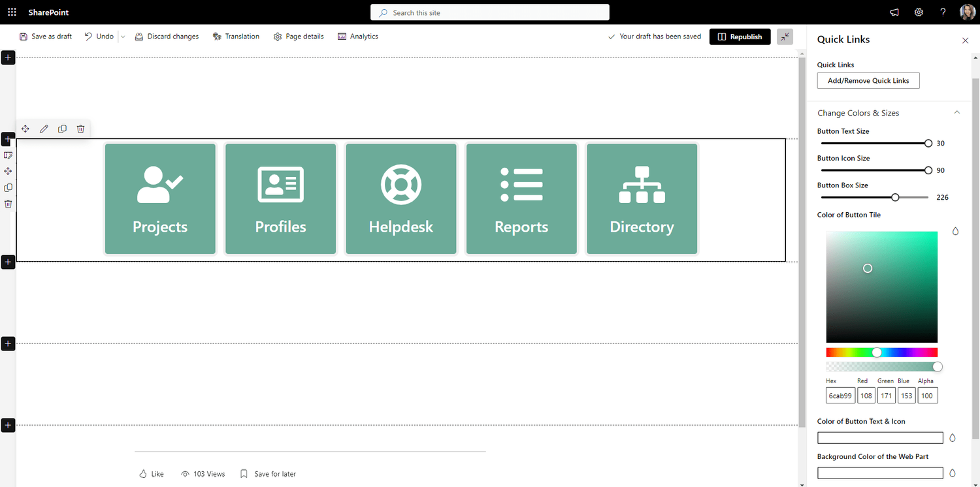Click the SharePoint label in the top bar
980x487 pixels.
[x=48, y=12]
